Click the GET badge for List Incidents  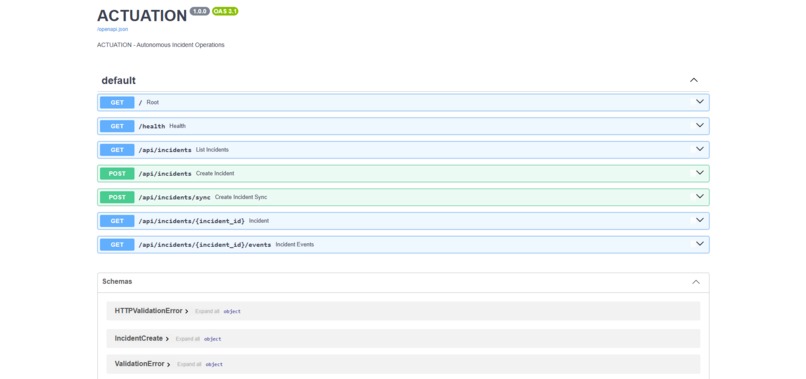point(117,150)
